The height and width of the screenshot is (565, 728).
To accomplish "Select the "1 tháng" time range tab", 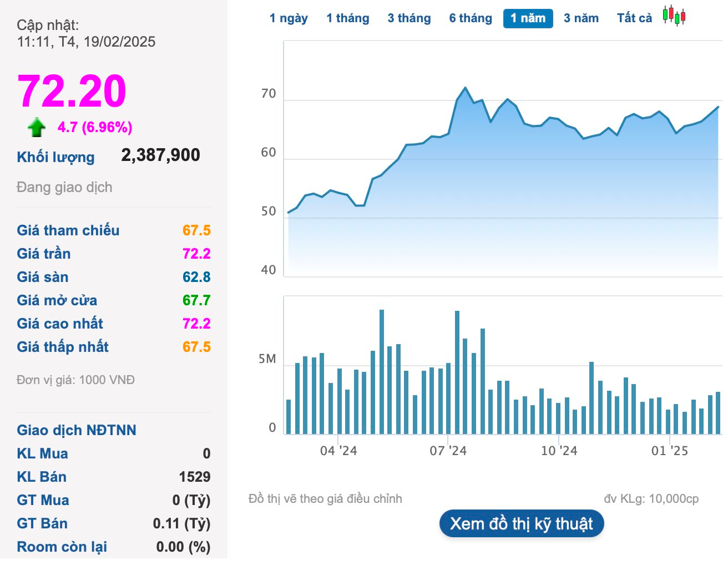I will pyautogui.click(x=348, y=18).
